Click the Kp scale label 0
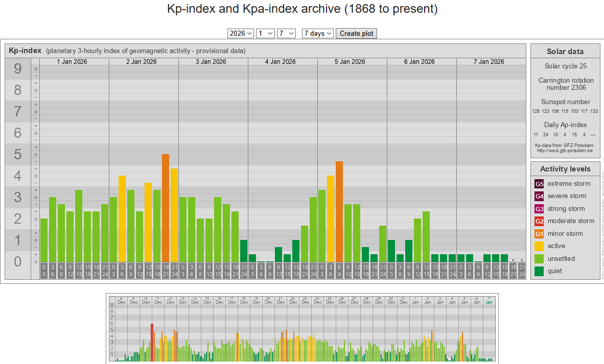604x364 pixels. (18, 262)
